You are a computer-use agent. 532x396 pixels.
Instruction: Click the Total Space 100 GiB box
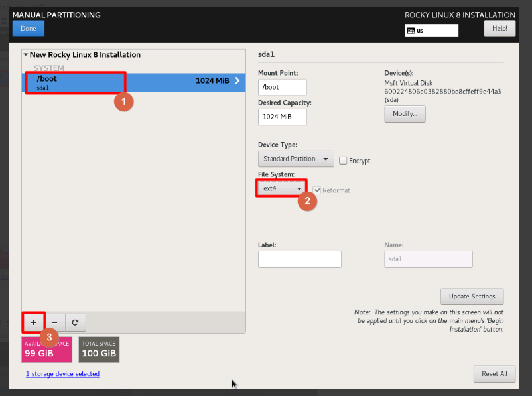point(99,350)
